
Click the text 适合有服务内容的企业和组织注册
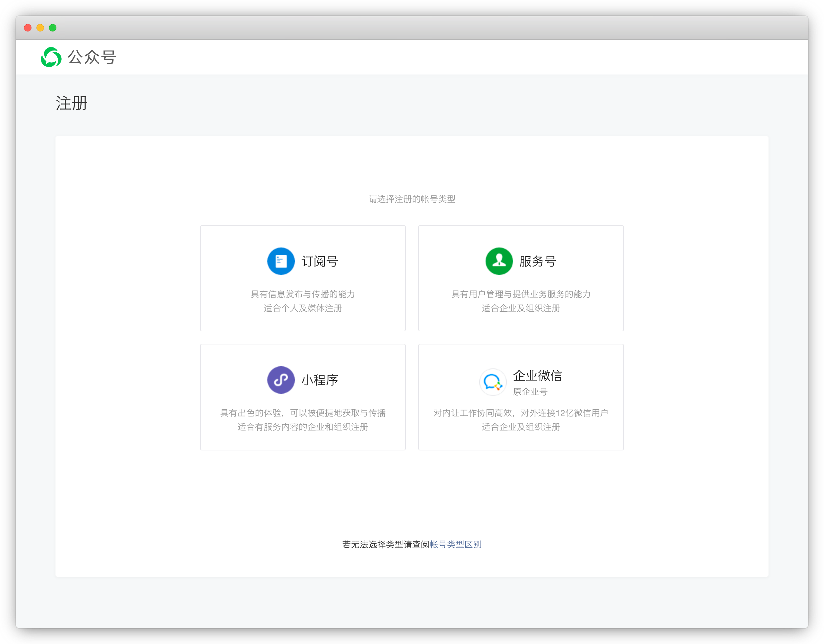coord(303,427)
